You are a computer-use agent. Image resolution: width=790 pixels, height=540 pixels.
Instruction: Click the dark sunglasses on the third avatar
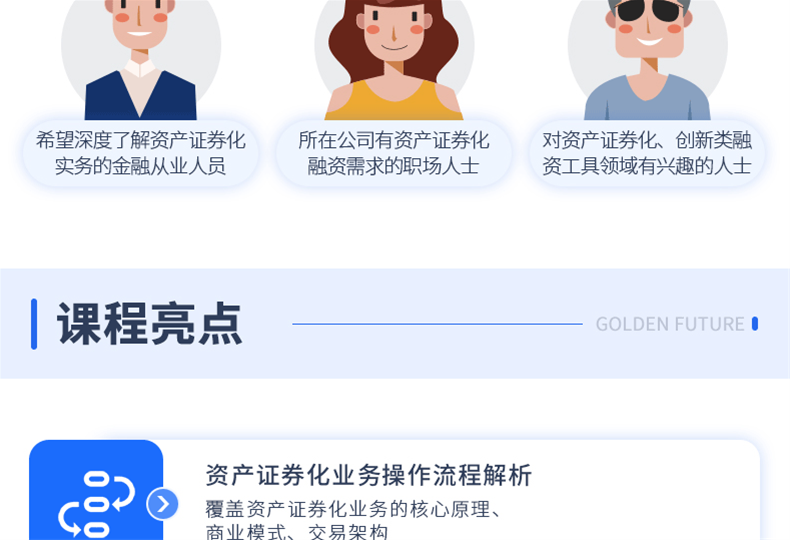point(650,10)
